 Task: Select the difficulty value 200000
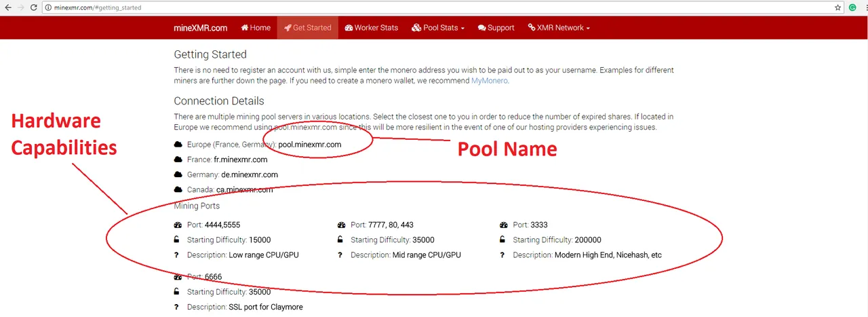pos(588,240)
